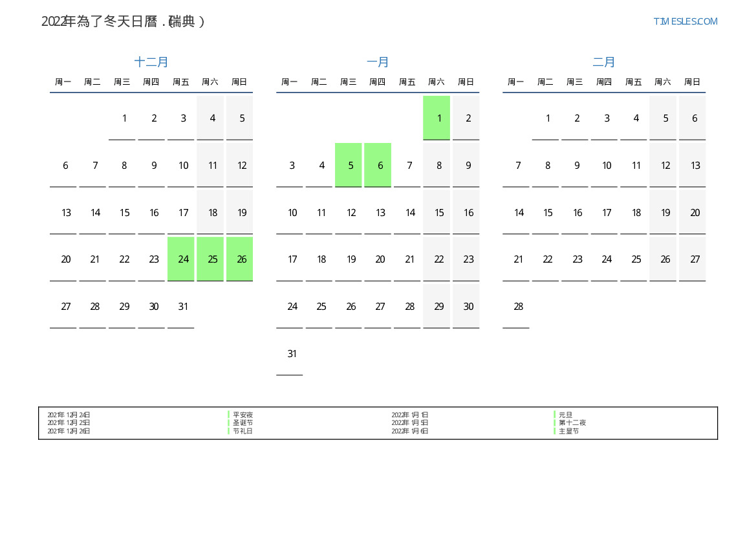756x535 pixels.
Task: Click legend date 2021年12月26日
Action: point(69,431)
